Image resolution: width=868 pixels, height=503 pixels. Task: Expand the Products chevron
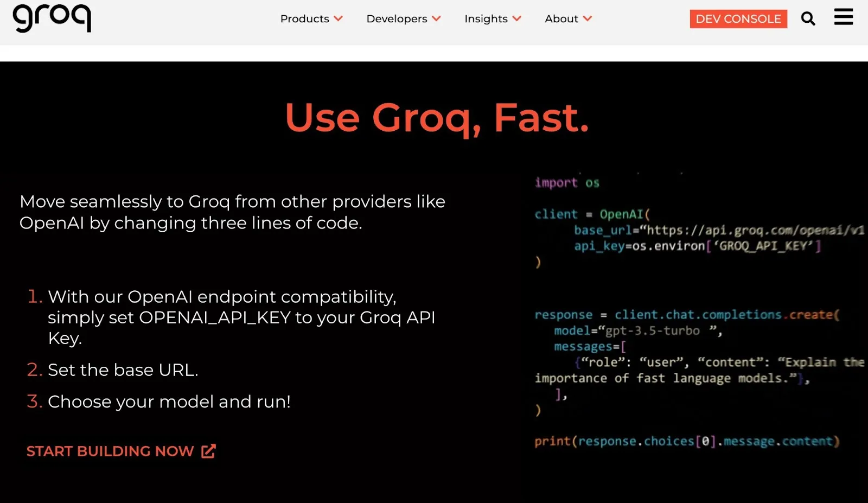tap(339, 18)
